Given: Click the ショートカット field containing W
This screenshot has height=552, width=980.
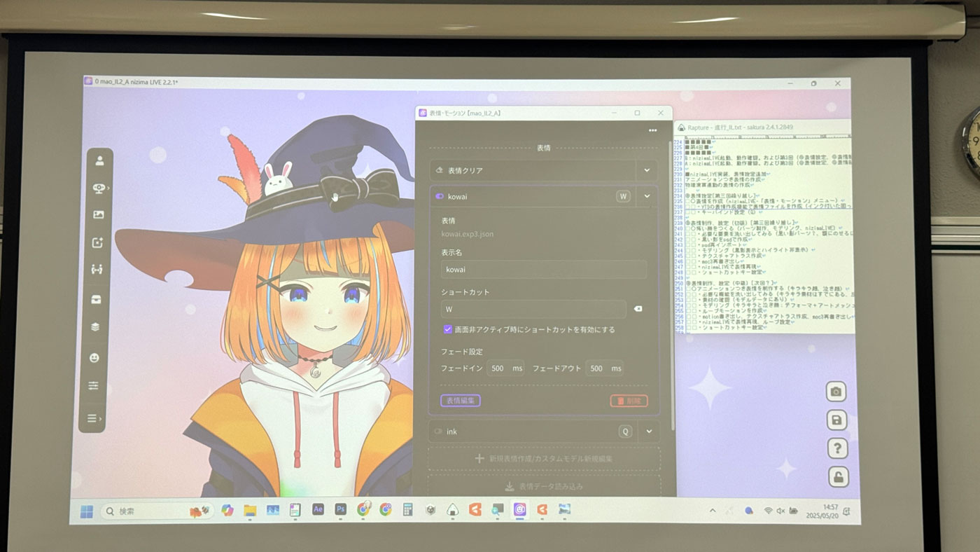Looking at the screenshot, I should (x=533, y=309).
